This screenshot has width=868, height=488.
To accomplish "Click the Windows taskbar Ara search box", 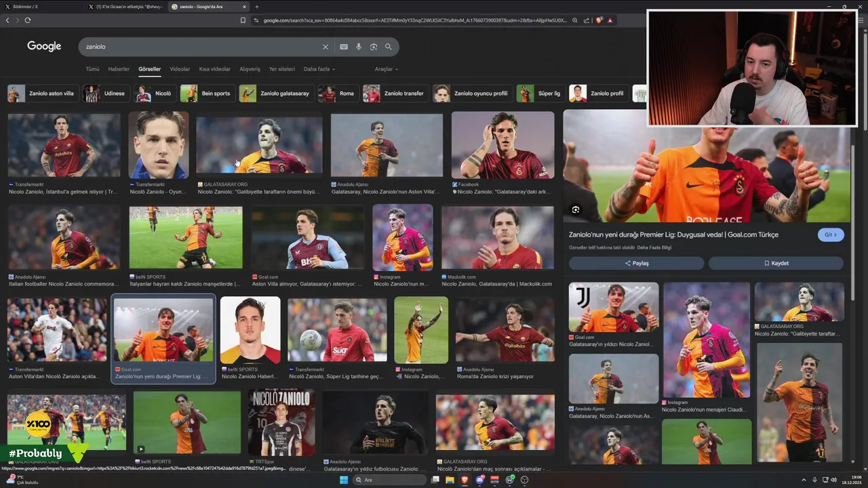I will 390,480.
